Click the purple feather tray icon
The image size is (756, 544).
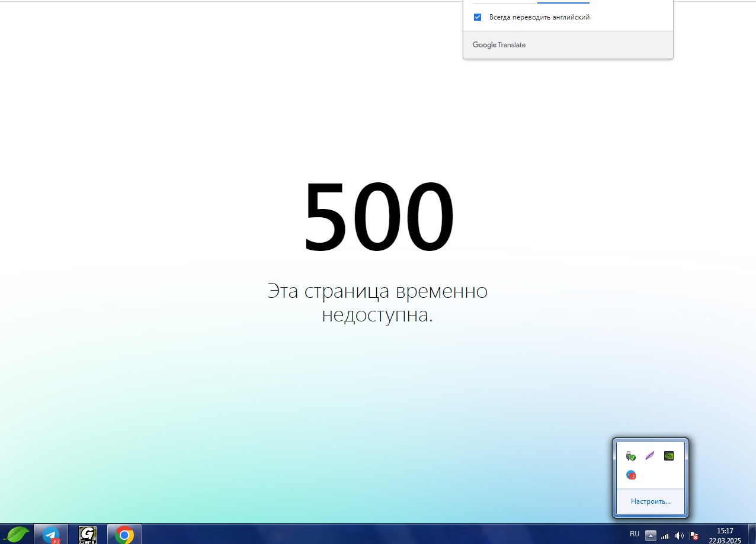650,456
